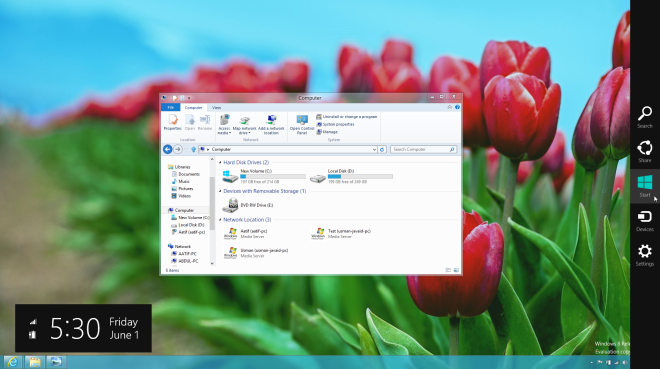Click Uninstall or change a program
This screenshot has height=369, width=660.
tap(347, 117)
